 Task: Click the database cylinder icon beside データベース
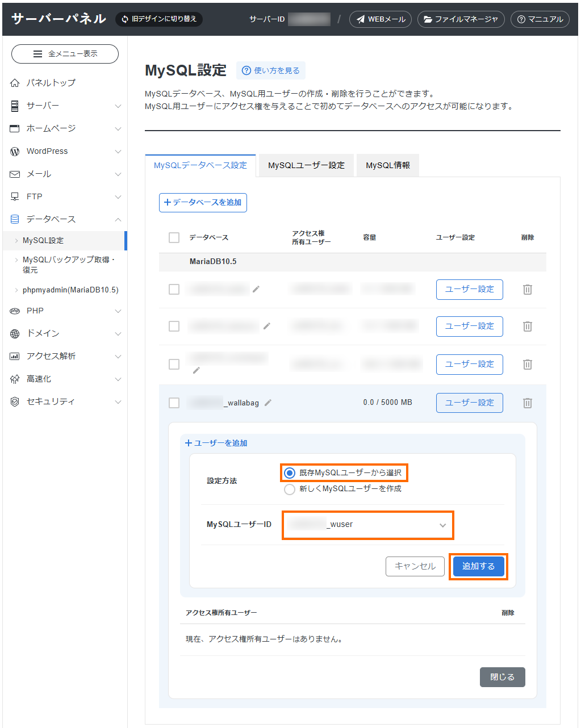pyautogui.click(x=15, y=219)
